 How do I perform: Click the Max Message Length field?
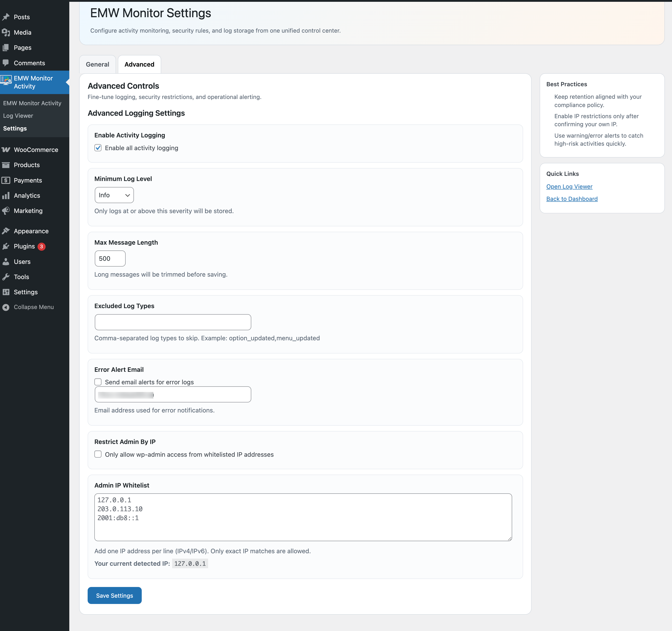point(110,259)
